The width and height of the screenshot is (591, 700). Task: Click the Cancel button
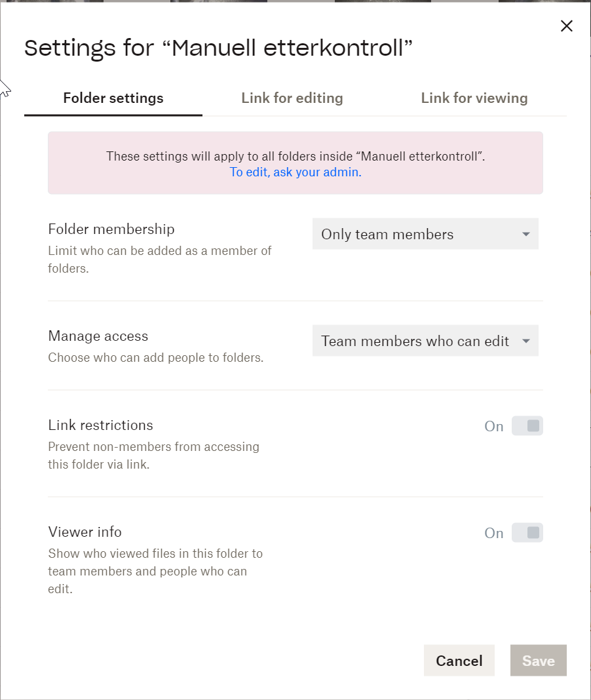click(x=459, y=661)
